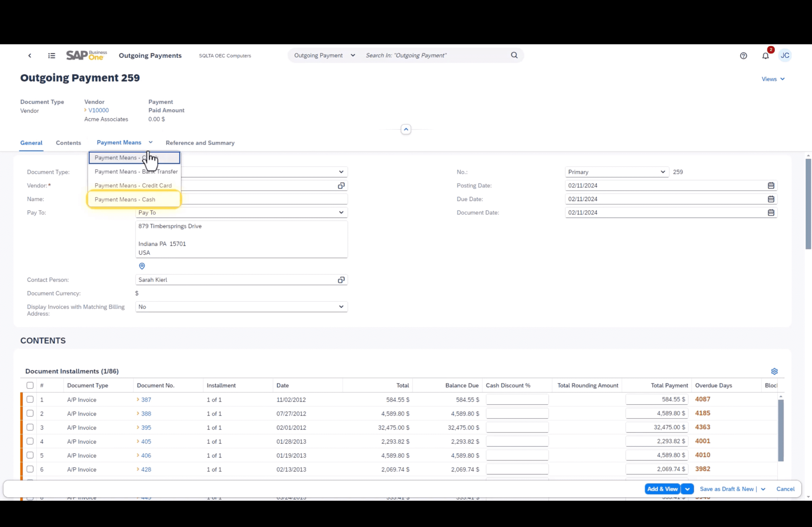Screen dimensions: 812x527
Task: Go back with the header back arrow
Action: click(30, 55)
